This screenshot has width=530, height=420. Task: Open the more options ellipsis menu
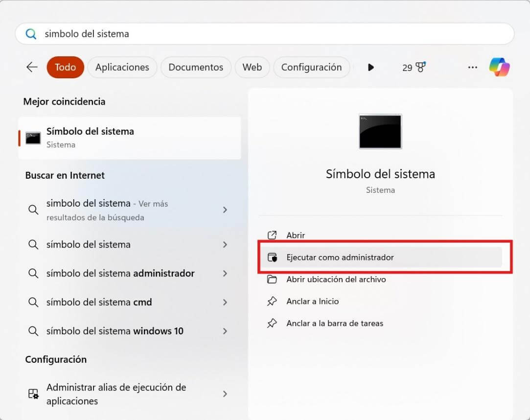[x=472, y=68]
